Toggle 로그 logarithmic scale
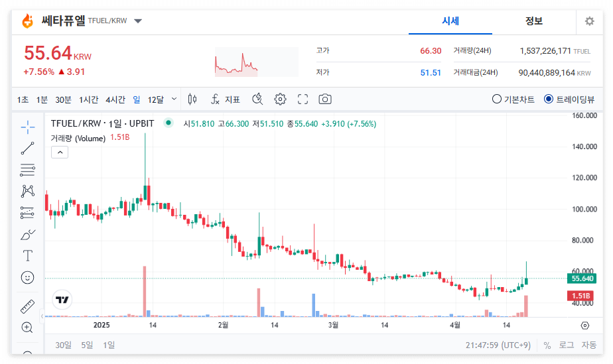The height and width of the screenshot is (364, 613). click(x=566, y=345)
